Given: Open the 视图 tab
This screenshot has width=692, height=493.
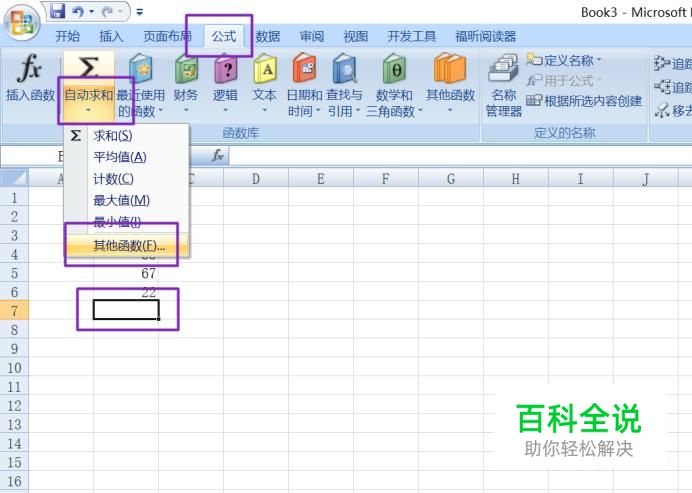Looking at the screenshot, I should (x=356, y=36).
